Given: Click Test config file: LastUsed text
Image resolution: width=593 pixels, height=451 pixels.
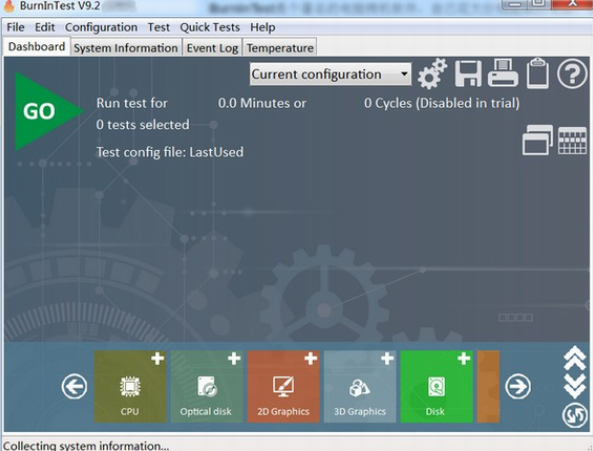Looking at the screenshot, I should point(170,152).
